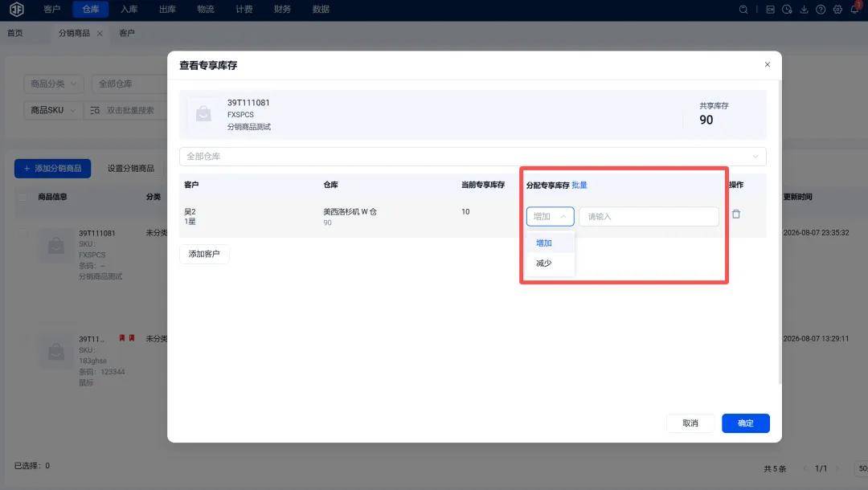
Task: Click the 批量 link in the table header
Action: click(579, 186)
